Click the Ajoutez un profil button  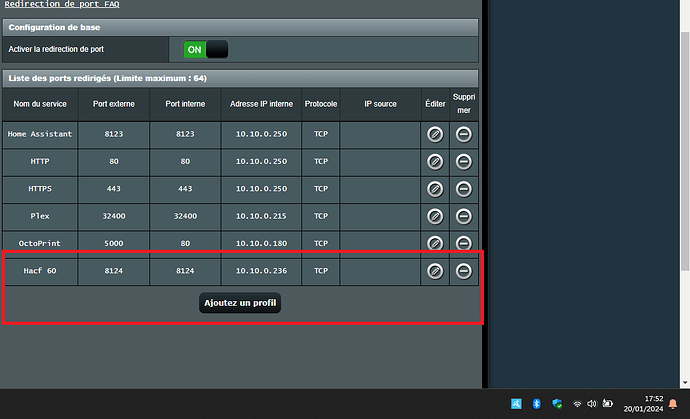pyautogui.click(x=240, y=303)
